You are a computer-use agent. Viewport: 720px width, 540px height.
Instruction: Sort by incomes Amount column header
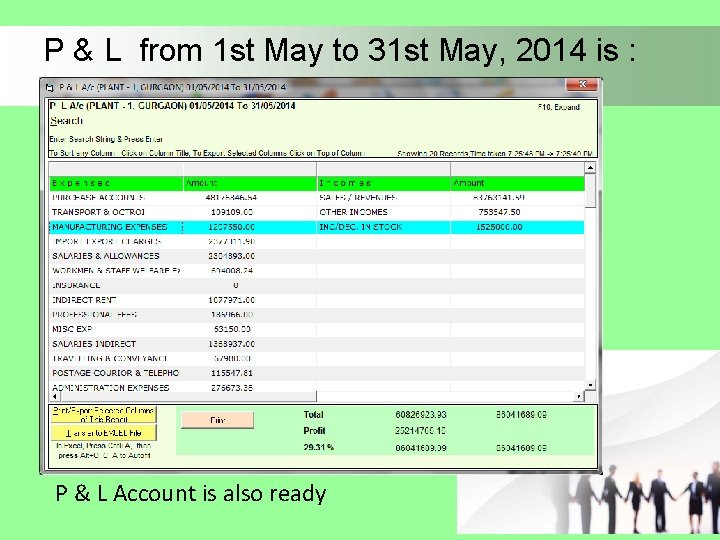(518, 183)
